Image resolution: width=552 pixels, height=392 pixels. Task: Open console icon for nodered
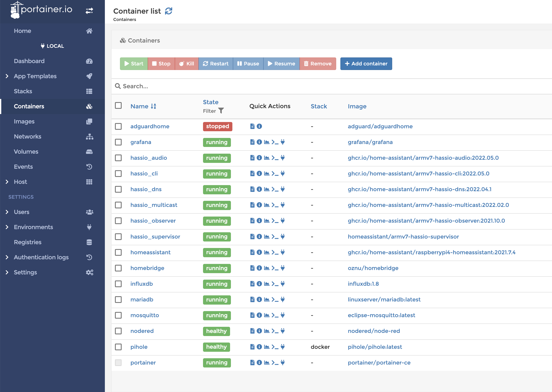[x=275, y=331]
